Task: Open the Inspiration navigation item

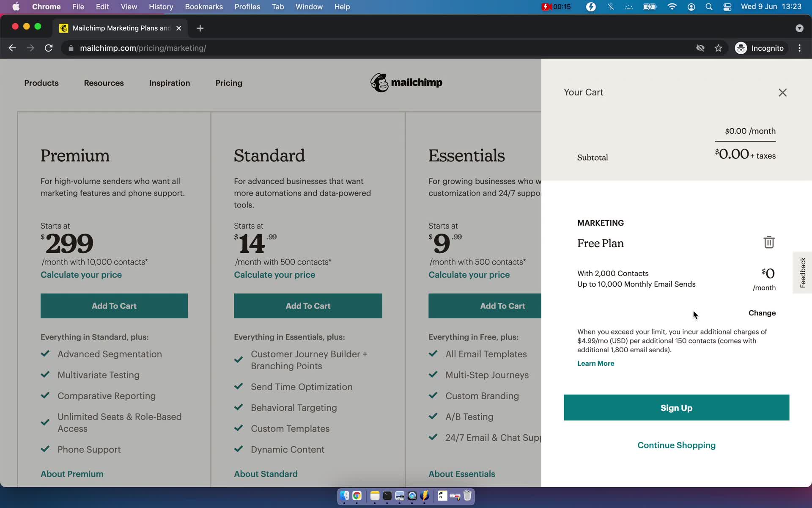Action: click(x=170, y=83)
